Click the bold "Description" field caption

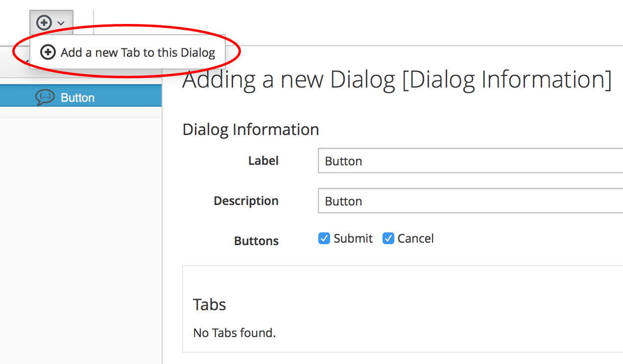[x=246, y=201]
